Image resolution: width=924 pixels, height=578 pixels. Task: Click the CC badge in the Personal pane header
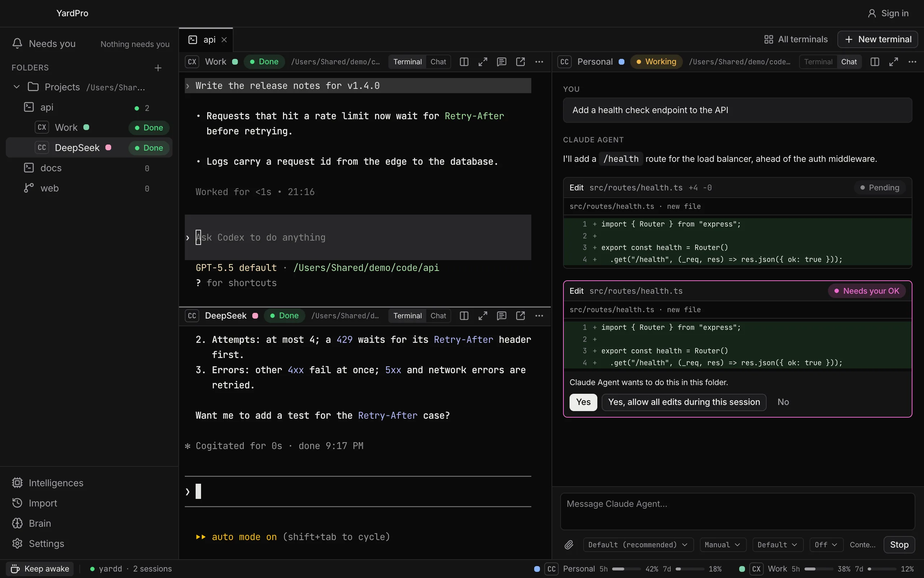pyautogui.click(x=565, y=62)
